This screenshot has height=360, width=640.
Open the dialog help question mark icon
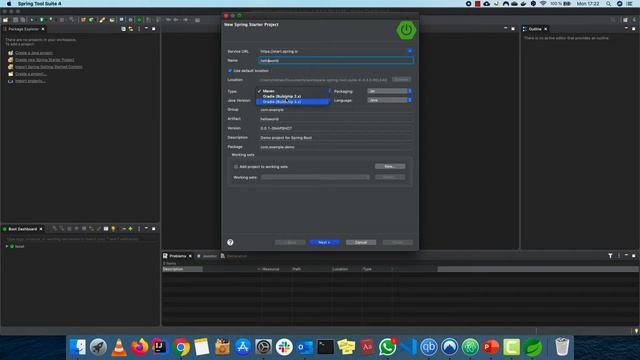point(230,242)
